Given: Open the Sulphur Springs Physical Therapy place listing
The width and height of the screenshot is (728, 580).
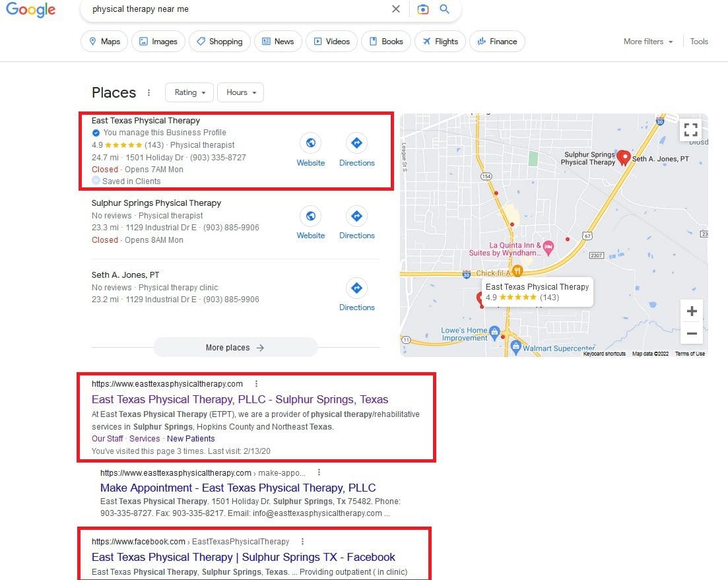Looking at the screenshot, I should click(x=156, y=203).
